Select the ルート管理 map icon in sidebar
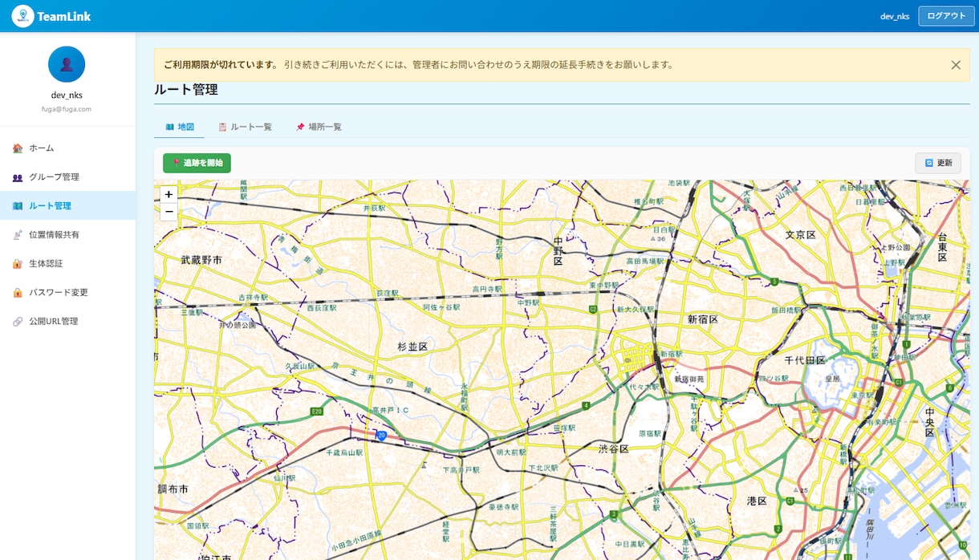 click(18, 206)
